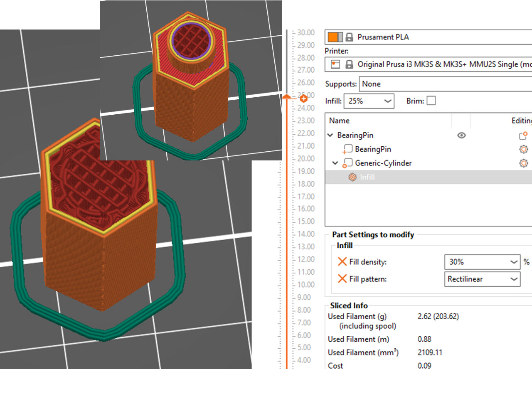Click the layer slider top handle
The width and height of the screenshot is (532, 399).
(x=287, y=96)
